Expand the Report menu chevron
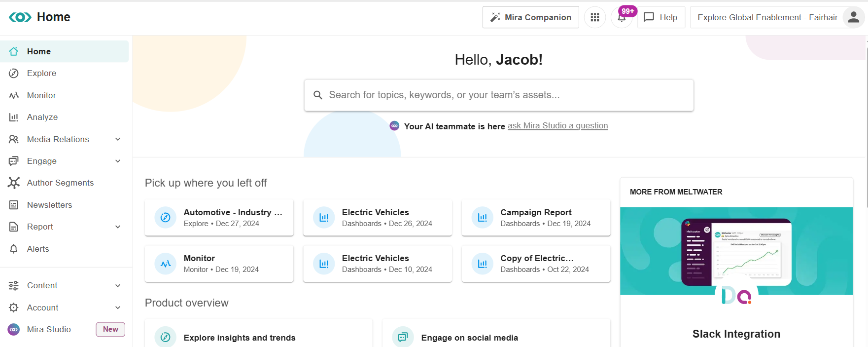Screen dimensions: 868x347 coord(118,227)
